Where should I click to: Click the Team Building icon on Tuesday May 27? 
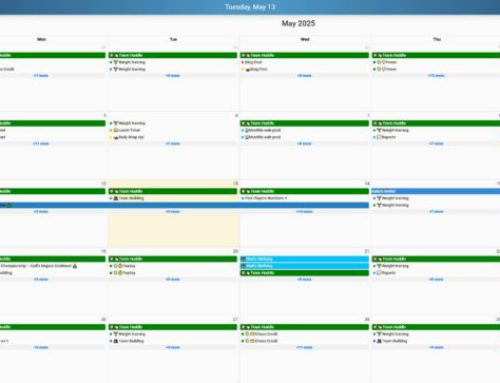point(116,341)
